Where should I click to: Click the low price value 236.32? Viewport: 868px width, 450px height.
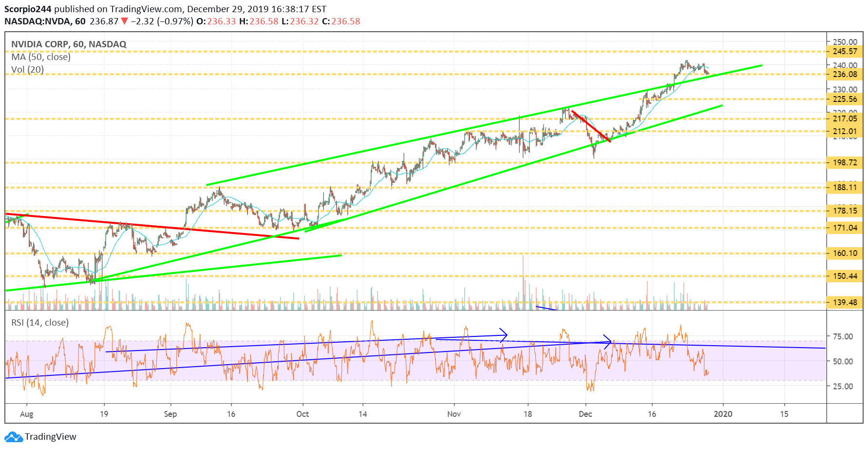click(x=304, y=21)
